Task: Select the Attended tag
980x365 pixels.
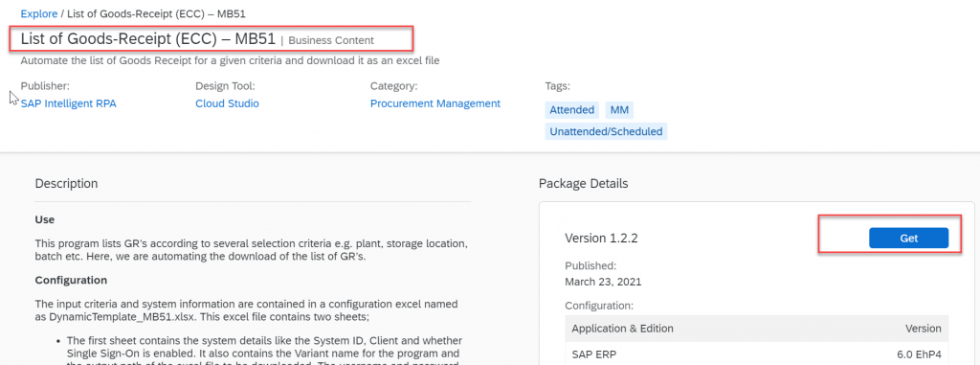Action: tap(572, 110)
